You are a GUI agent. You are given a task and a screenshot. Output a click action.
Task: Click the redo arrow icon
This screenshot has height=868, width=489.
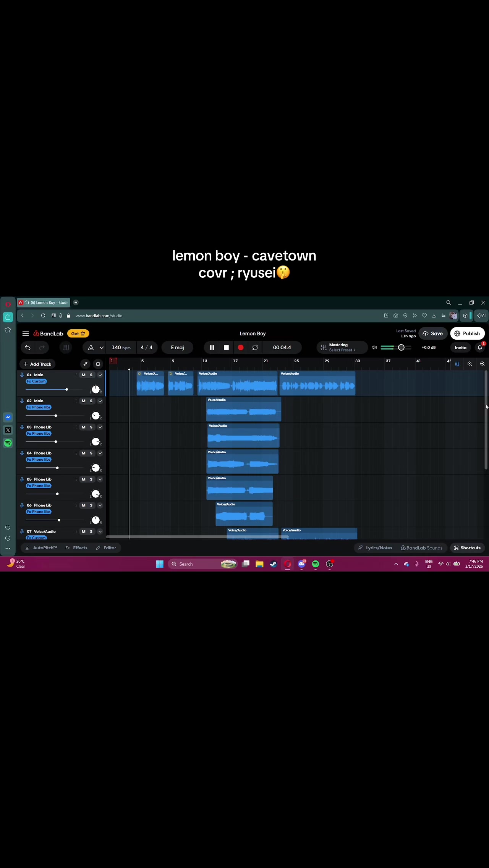tap(42, 347)
